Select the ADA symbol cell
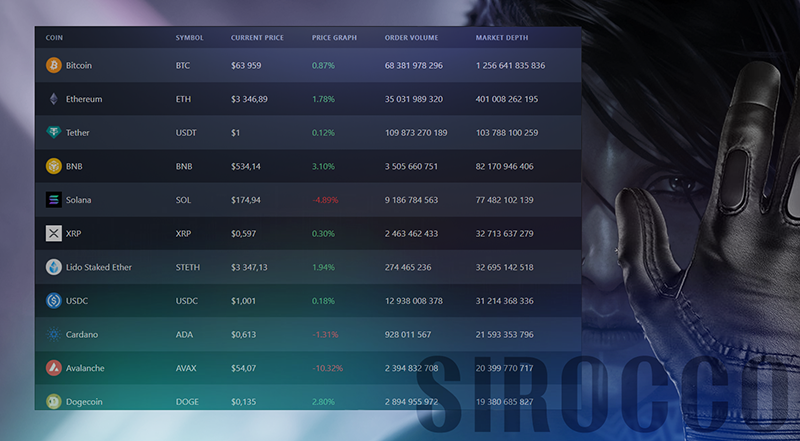800x441 pixels. 183,335
